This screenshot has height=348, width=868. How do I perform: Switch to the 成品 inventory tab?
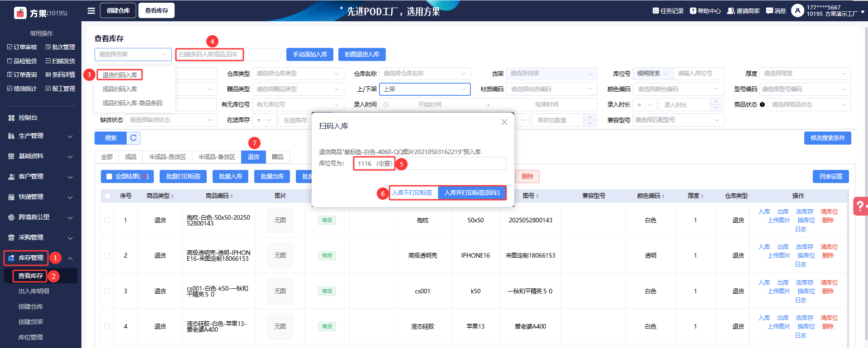click(131, 157)
